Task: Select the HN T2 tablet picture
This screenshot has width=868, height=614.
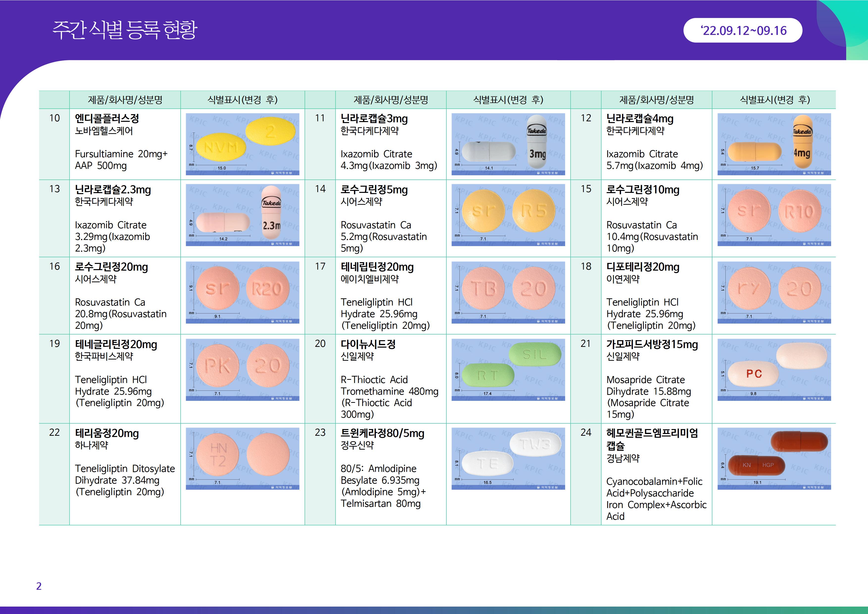Action: tap(242, 459)
